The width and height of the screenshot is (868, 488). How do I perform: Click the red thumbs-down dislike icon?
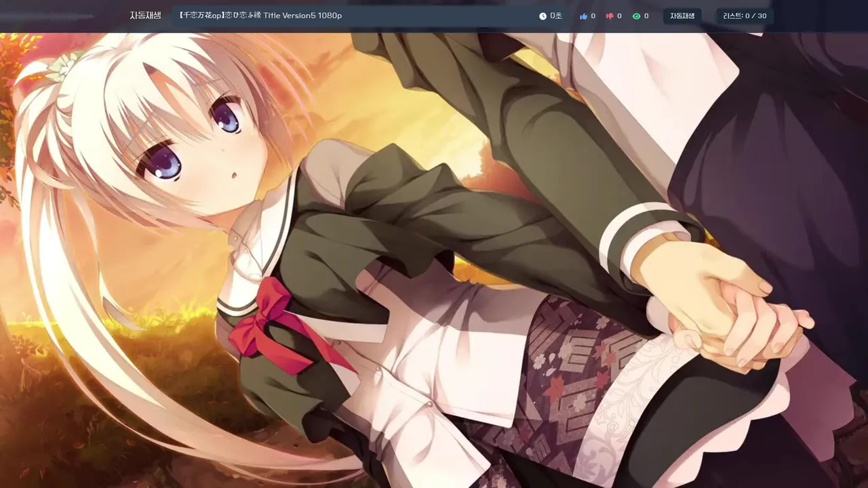[x=610, y=16]
